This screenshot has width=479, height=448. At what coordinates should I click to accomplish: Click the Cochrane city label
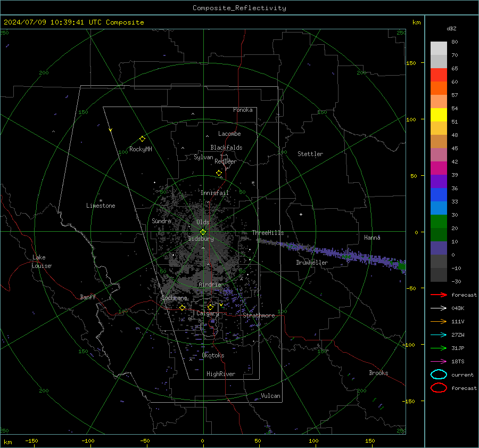(x=174, y=298)
